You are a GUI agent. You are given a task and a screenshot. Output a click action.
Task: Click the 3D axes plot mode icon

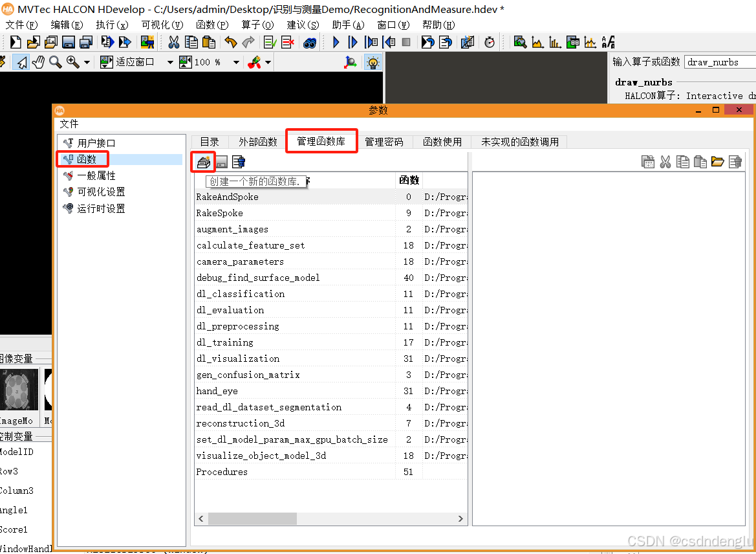coord(351,61)
